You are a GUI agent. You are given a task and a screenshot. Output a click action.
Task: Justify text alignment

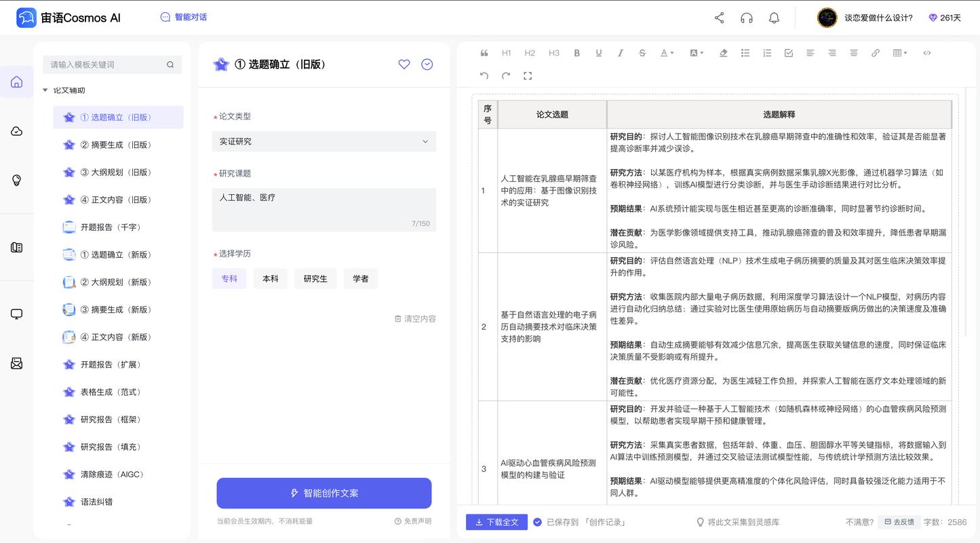pyautogui.click(x=854, y=53)
